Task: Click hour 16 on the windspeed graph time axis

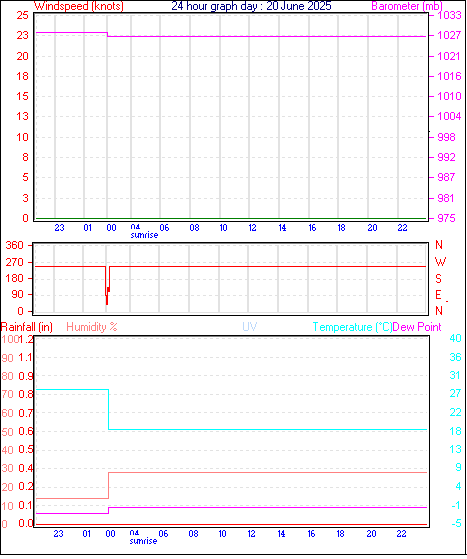Action: pos(312,227)
